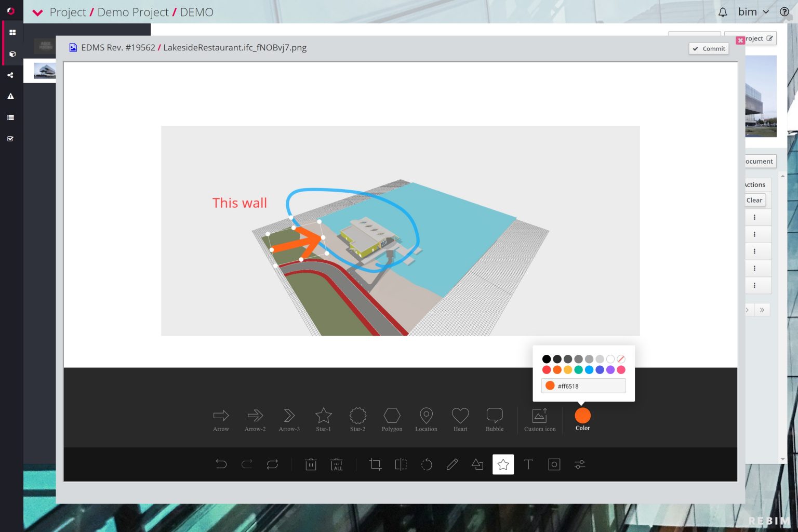The height and width of the screenshot is (532, 798).
Task: Pick the white color swatch
Action: click(x=610, y=359)
